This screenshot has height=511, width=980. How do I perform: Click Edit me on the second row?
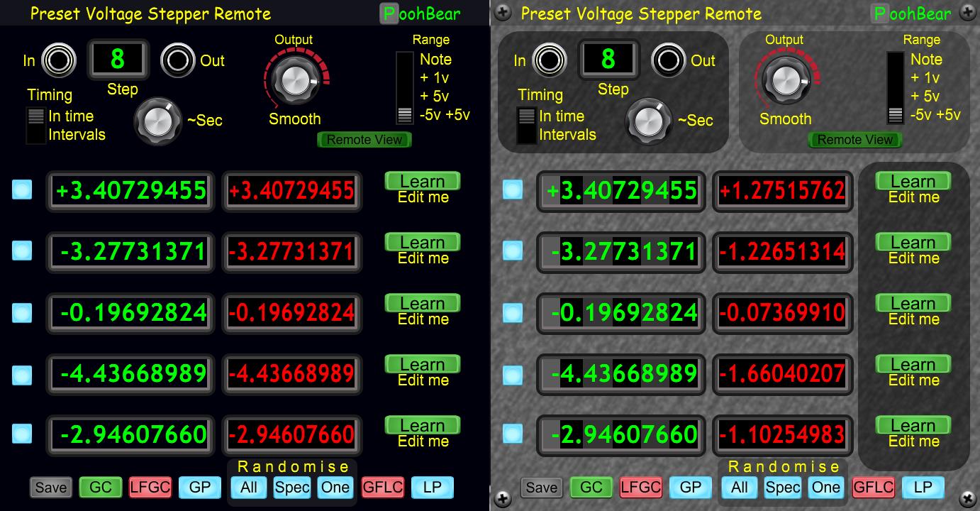click(x=423, y=258)
